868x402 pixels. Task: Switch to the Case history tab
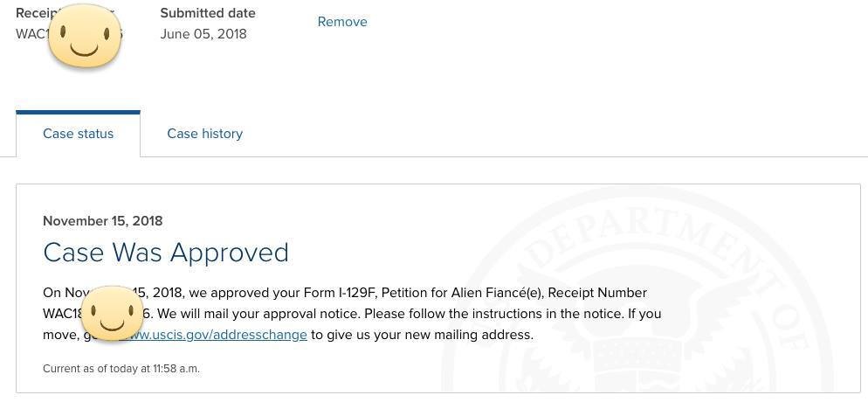[205, 134]
